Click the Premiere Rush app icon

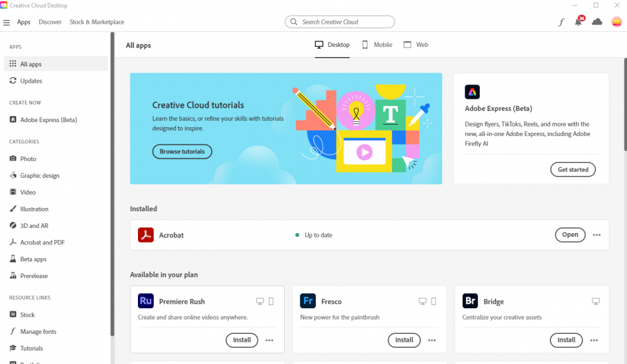(145, 301)
